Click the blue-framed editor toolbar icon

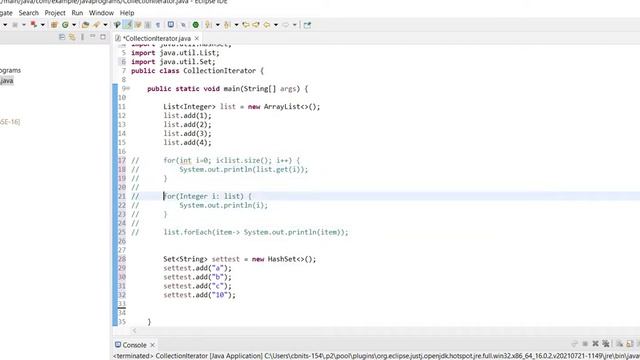coord(171,24)
